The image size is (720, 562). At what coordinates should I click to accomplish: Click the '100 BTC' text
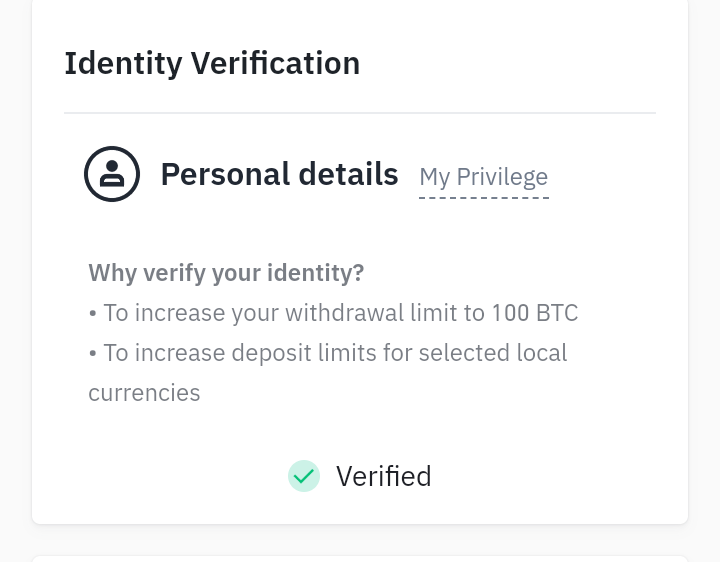click(534, 313)
